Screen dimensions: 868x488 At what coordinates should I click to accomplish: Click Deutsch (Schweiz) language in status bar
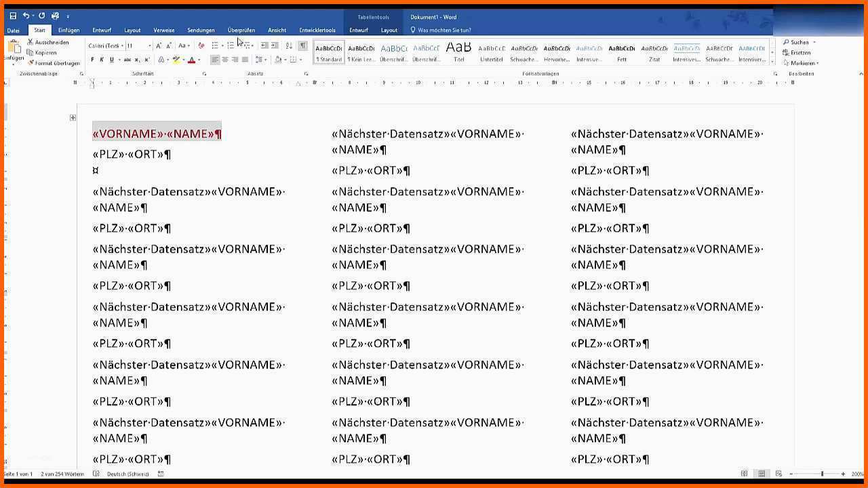tap(128, 474)
